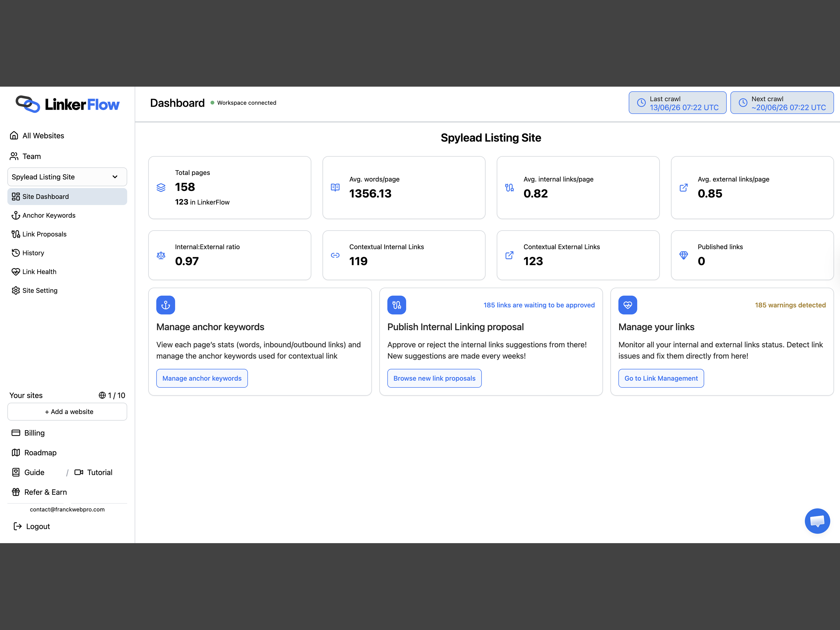Click the globe icon next to 1 / 10

click(x=102, y=395)
